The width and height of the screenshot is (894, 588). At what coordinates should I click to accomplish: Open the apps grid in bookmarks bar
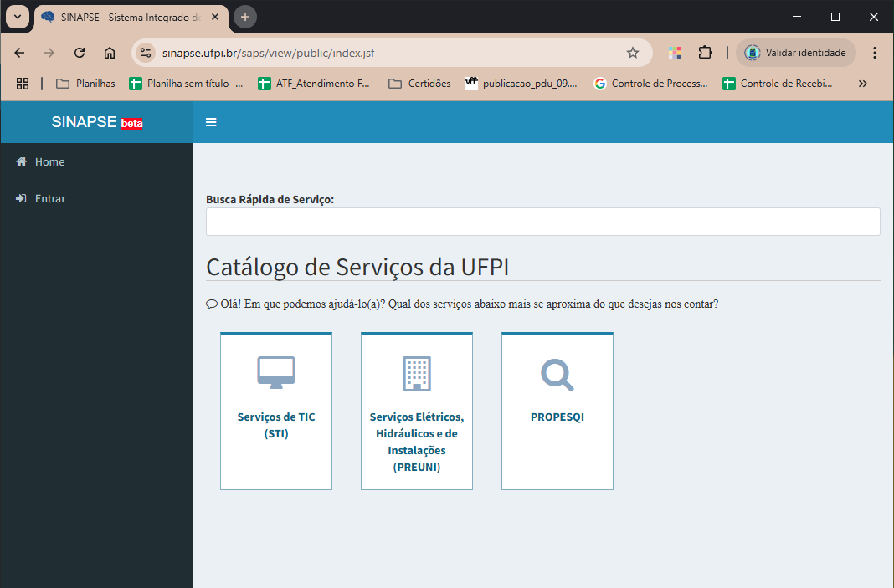(x=23, y=84)
